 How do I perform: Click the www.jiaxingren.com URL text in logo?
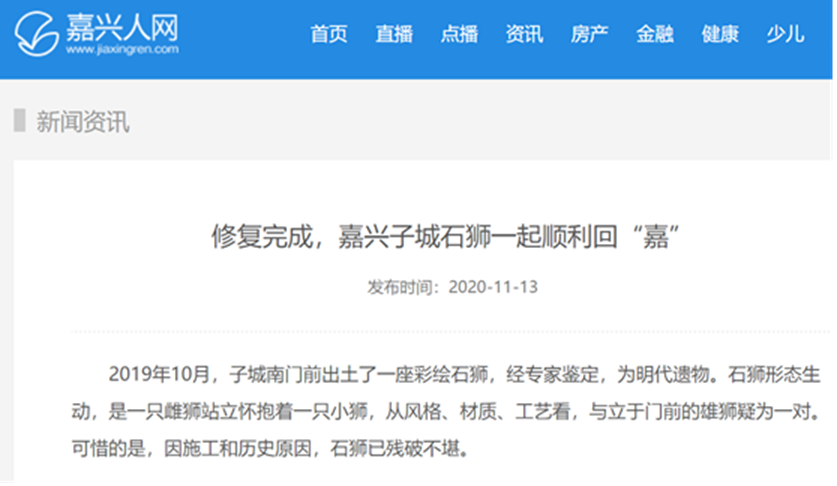[x=122, y=50]
